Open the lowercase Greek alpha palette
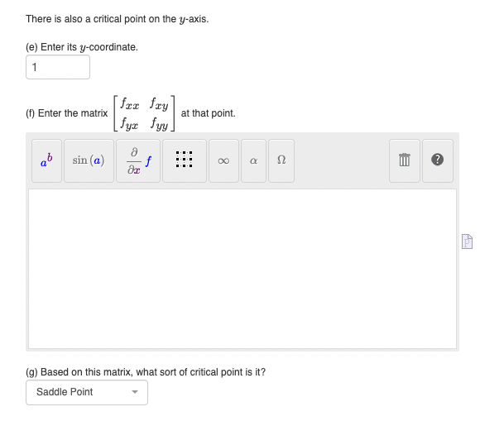 253,161
